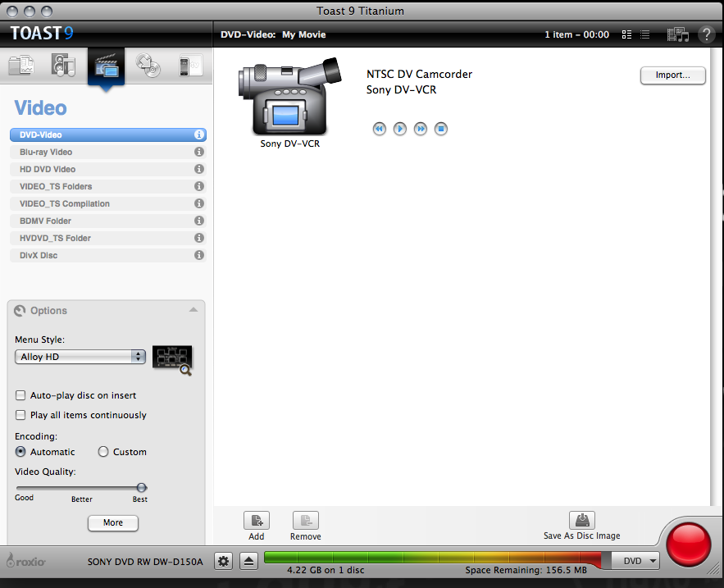Screen dimensions: 724x588
Task: Show info for DivX Disc
Action: [x=199, y=255]
